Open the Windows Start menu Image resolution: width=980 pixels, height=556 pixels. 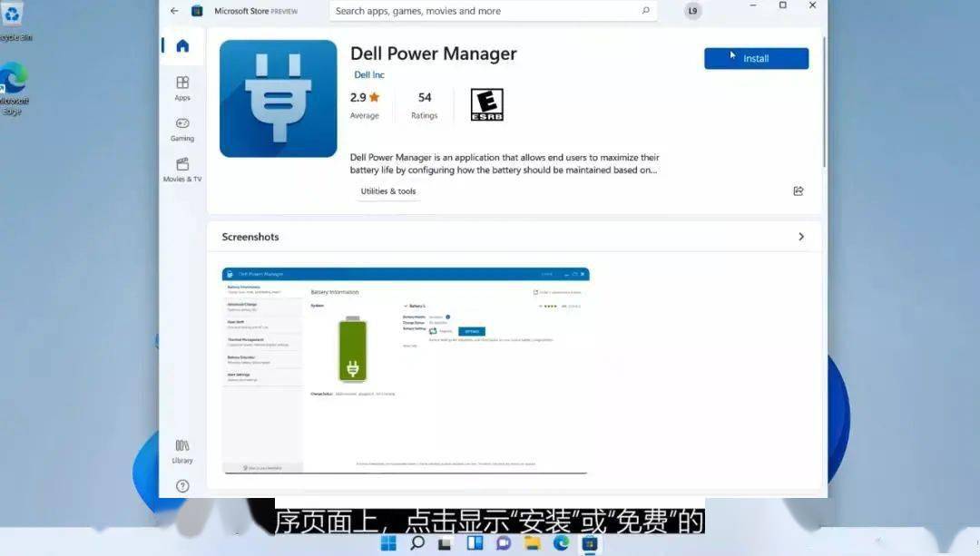coord(388,543)
